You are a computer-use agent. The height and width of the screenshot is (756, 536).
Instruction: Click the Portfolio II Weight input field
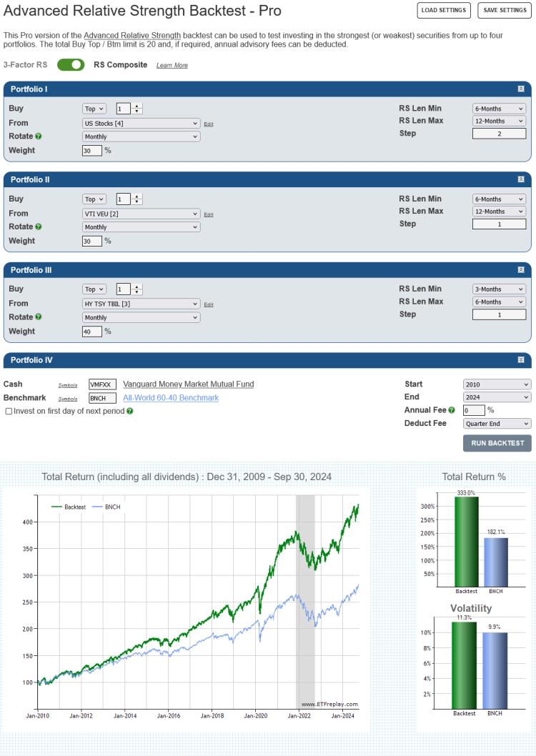(x=92, y=242)
